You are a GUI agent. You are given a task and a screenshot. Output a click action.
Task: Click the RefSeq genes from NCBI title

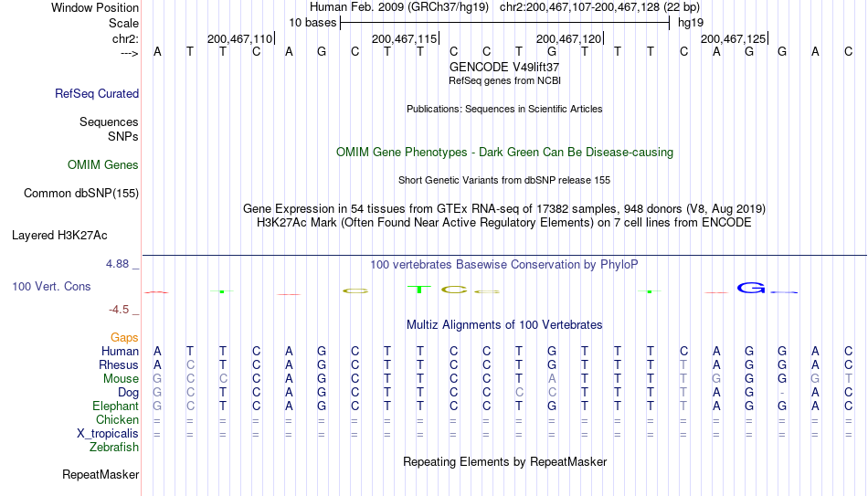[504, 80]
